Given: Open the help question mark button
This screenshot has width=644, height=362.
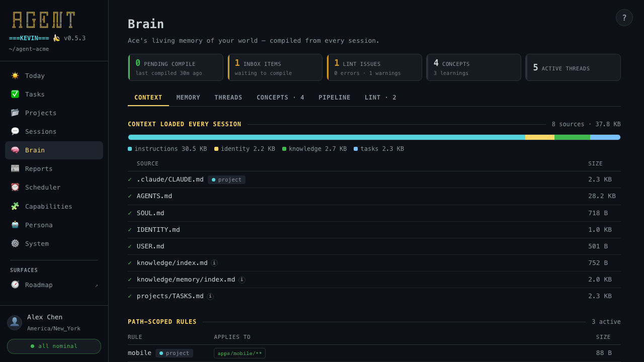Looking at the screenshot, I should (624, 18).
